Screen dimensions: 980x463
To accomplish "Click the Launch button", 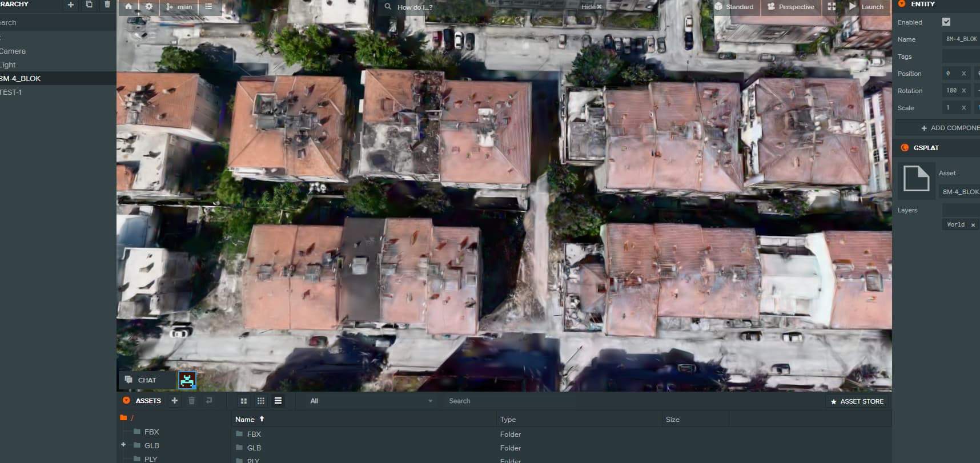I will click(x=866, y=7).
